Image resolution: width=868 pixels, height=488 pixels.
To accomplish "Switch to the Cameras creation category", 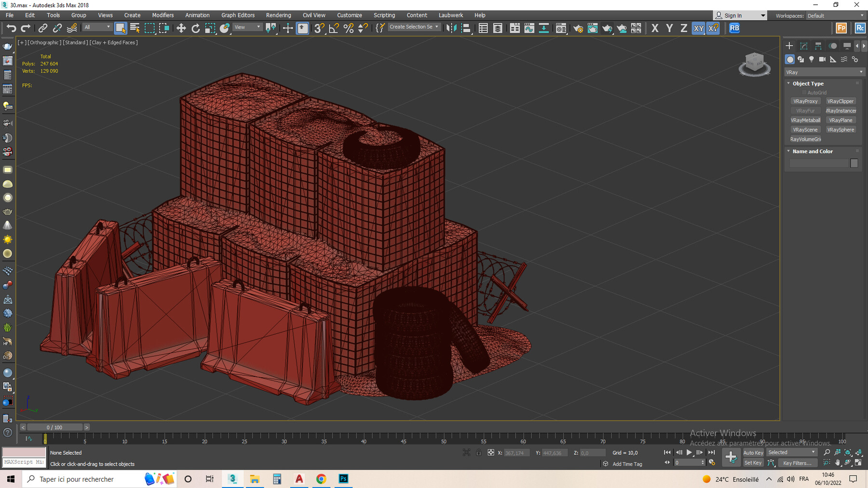I will tap(822, 59).
